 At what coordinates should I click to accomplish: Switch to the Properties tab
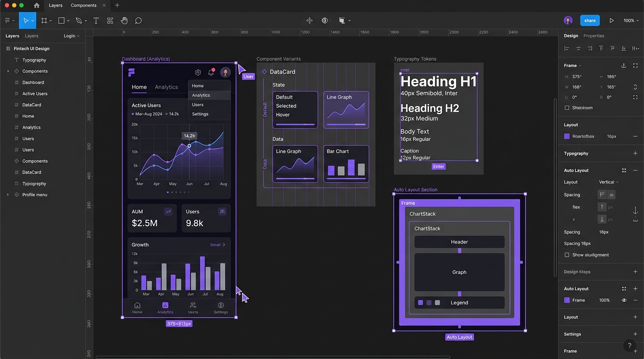coord(593,36)
